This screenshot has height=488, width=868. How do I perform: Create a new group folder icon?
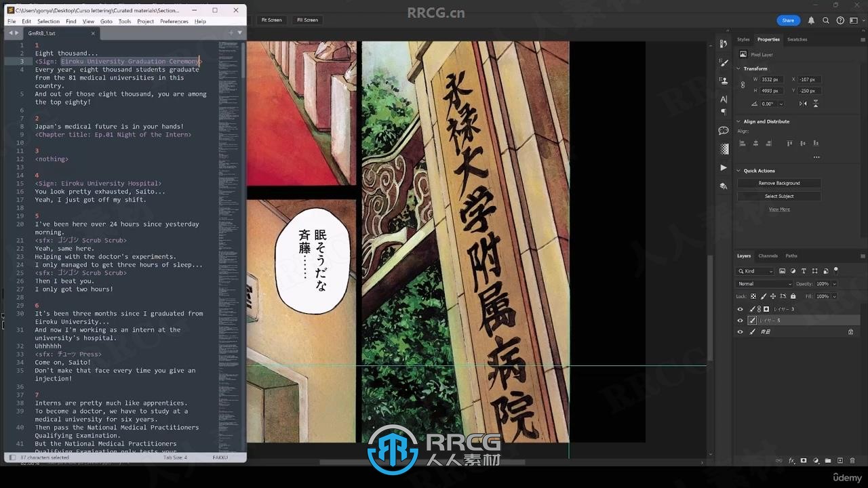828,461
